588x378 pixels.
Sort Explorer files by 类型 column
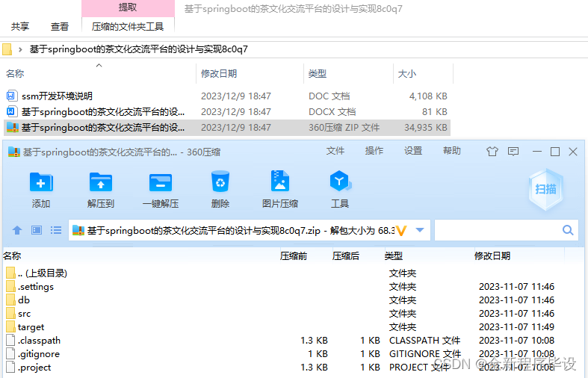(x=318, y=73)
